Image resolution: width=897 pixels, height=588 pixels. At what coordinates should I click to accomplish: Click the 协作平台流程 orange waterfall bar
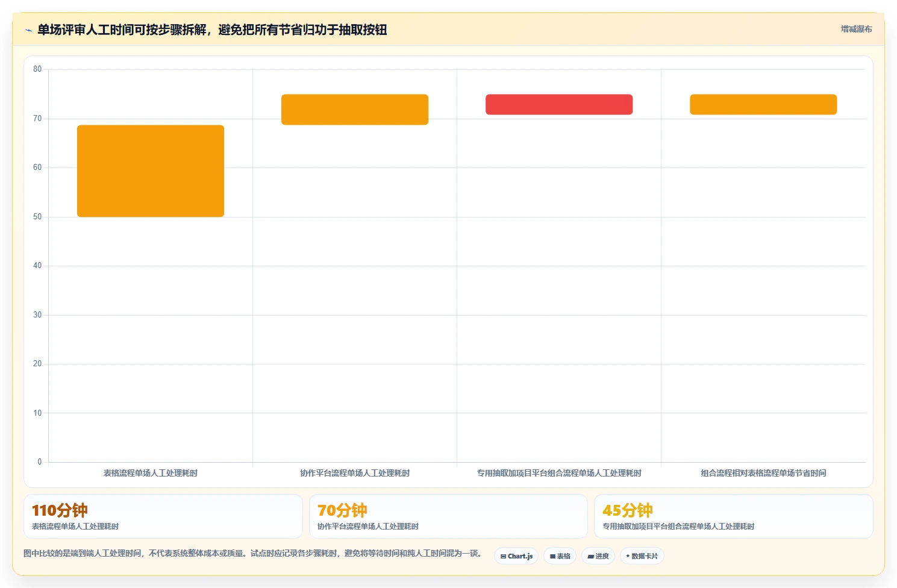355,110
